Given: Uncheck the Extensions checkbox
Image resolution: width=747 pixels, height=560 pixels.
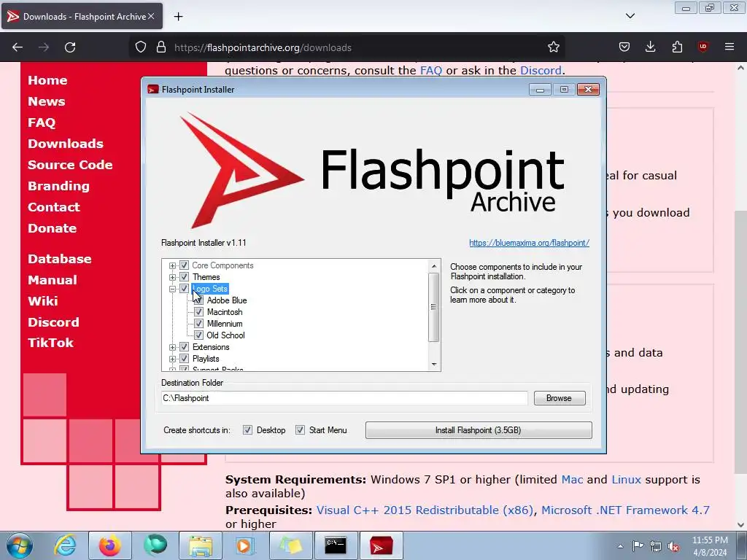Looking at the screenshot, I should click(x=184, y=347).
